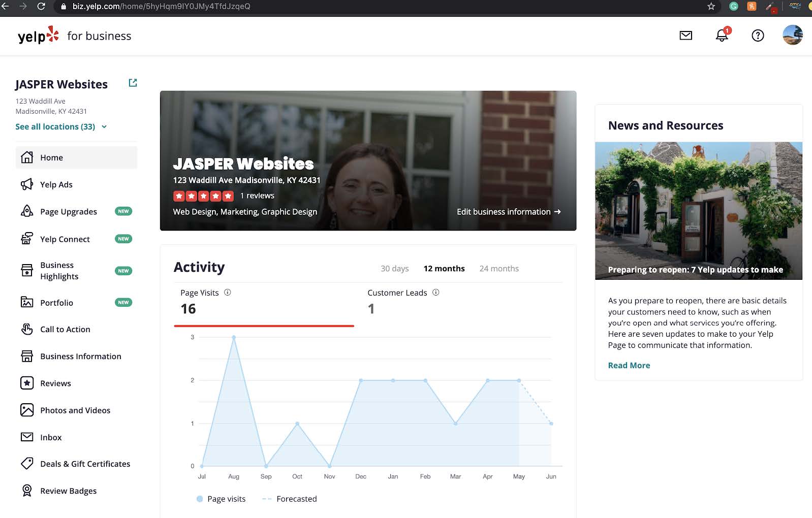Screen dimensions: 812x518
Task: Open the help question mark icon
Action: (757, 36)
